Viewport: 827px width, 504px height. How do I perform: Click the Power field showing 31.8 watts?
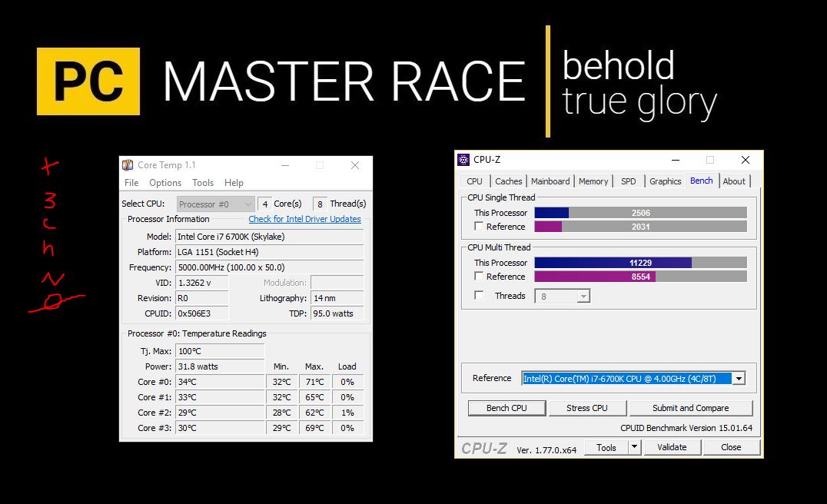[220, 366]
